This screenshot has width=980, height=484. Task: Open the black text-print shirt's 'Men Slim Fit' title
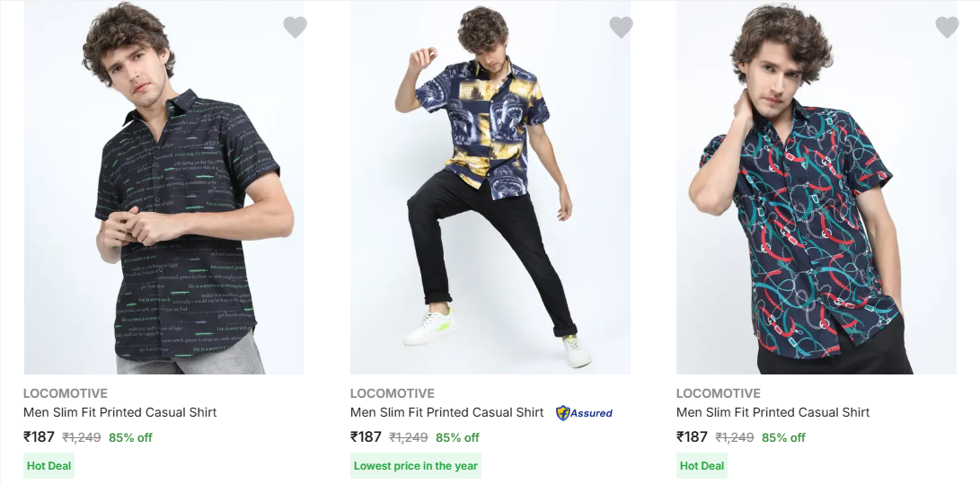point(120,412)
